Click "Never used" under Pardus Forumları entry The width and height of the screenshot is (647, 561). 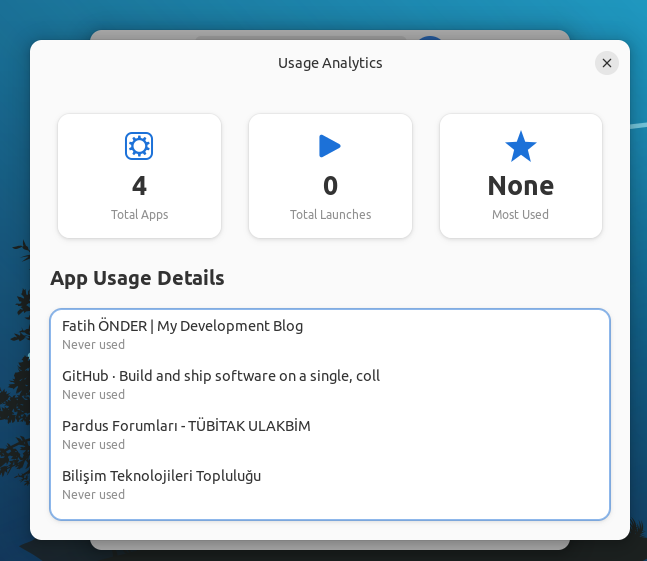93,445
